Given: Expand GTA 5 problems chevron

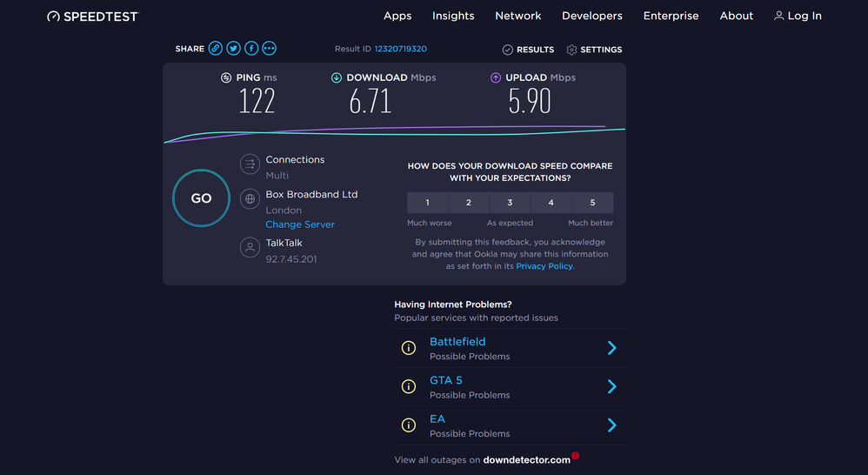Looking at the screenshot, I should click(x=611, y=386).
